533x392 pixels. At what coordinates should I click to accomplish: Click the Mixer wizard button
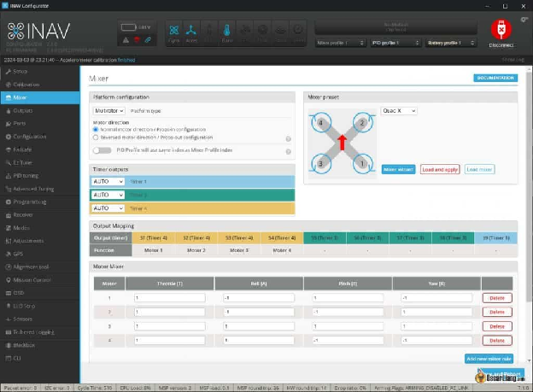pos(398,169)
